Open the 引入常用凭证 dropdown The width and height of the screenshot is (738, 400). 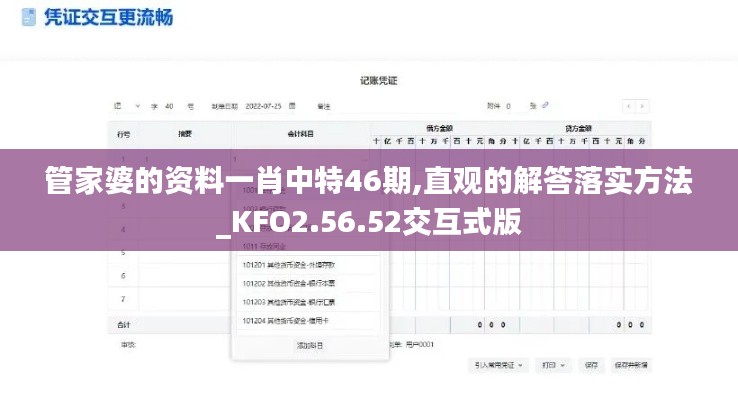point(499,365)
